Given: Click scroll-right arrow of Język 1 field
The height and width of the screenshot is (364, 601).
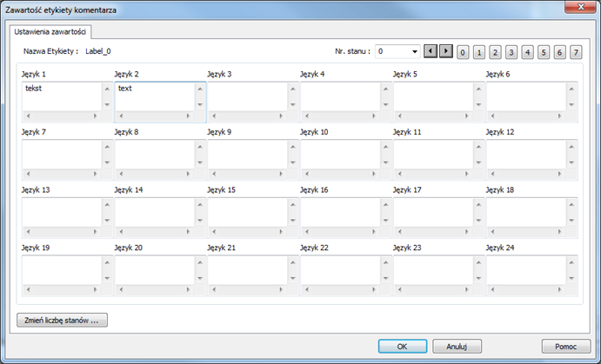Looking at the screenshot, I should pyautogui.click(x=95, y=116).
